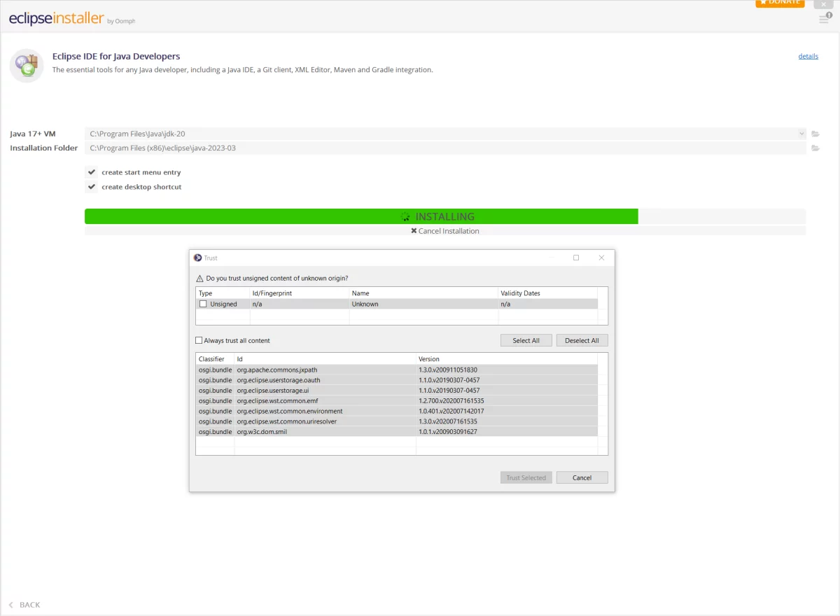Click the green INSTALLING progress bar
The width and height of the screenshot is (840, 616).
point(361,216)
